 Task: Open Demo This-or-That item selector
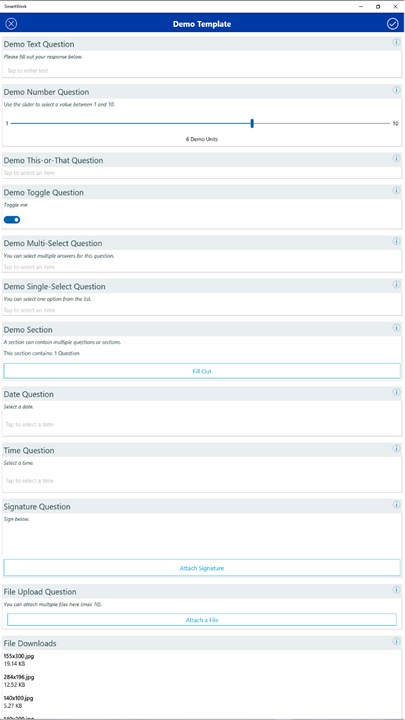tap(202, 173)
